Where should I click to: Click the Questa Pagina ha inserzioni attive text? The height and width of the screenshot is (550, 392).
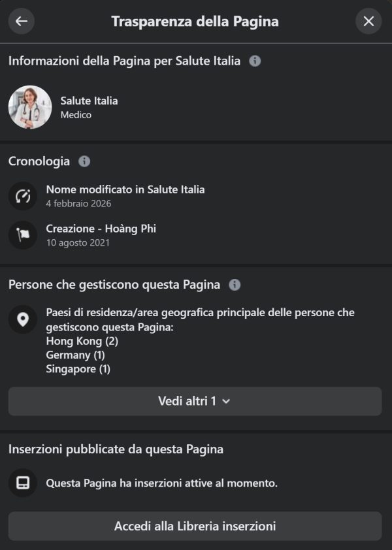click(162, 484)
